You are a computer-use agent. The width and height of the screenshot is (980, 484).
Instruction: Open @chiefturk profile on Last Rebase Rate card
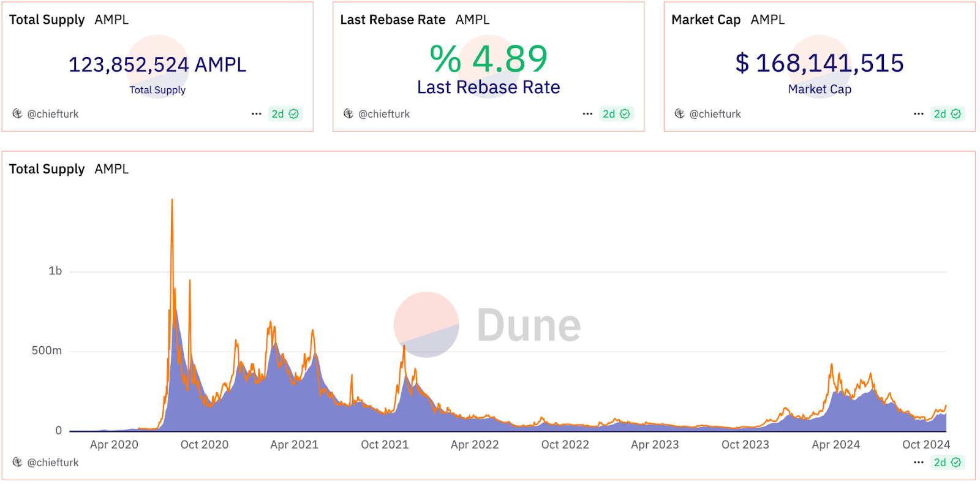[x=384, y=114]
